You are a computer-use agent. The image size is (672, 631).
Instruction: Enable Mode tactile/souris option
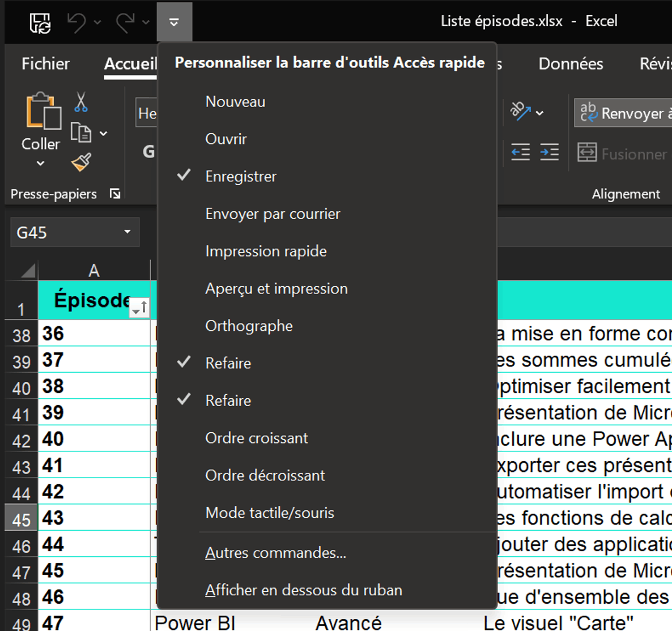pyautogui.click(x=327, y=513)
